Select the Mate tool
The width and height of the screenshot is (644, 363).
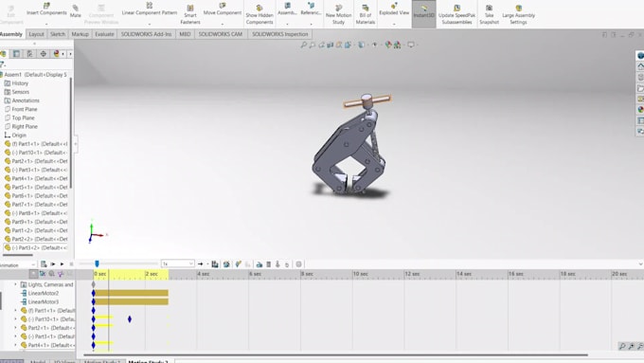coord(76,11)
